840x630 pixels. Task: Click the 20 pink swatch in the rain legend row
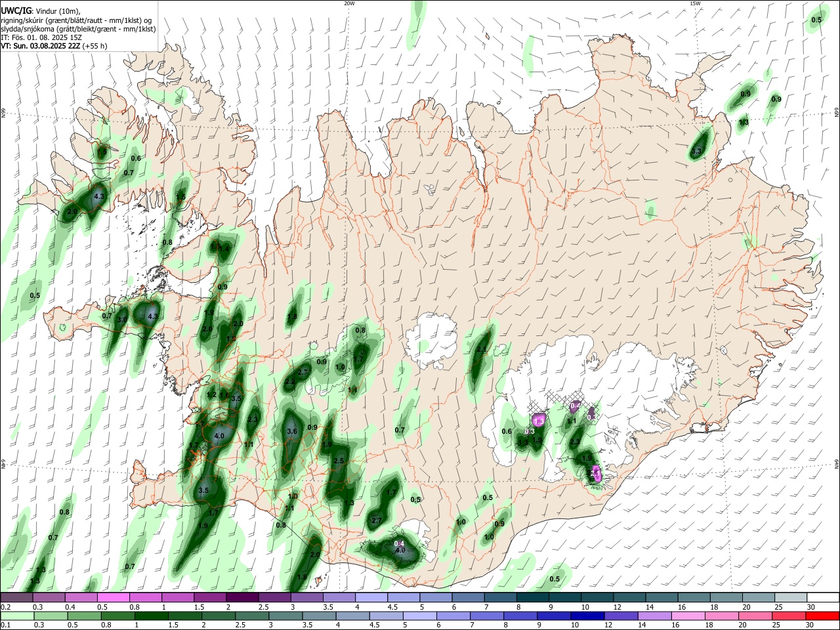point(757,616)
